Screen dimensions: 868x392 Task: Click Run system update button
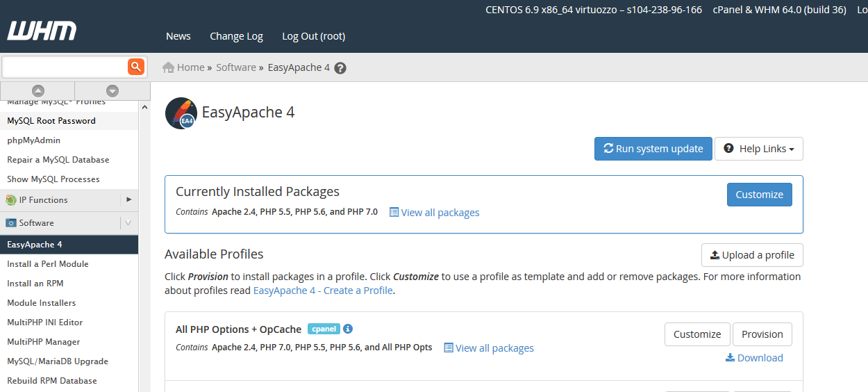tap(653, 149)
